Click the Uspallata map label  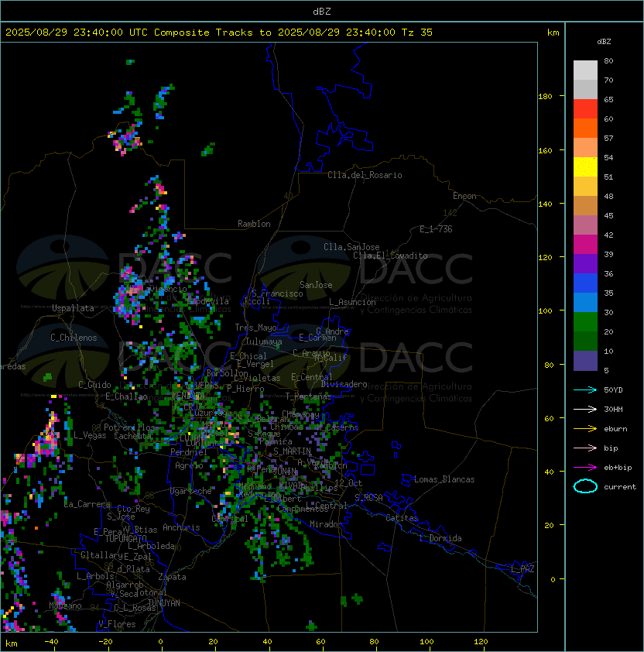click(x=73, y=308)
